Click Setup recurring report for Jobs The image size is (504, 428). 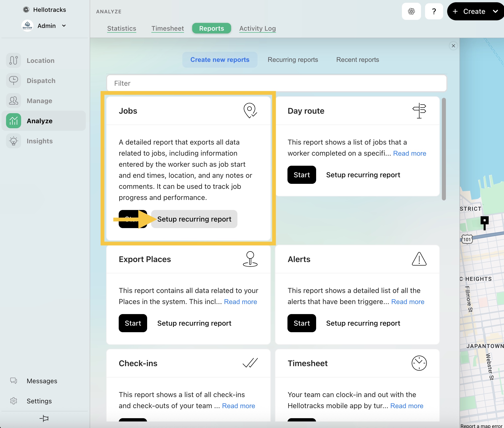point(194,219)
